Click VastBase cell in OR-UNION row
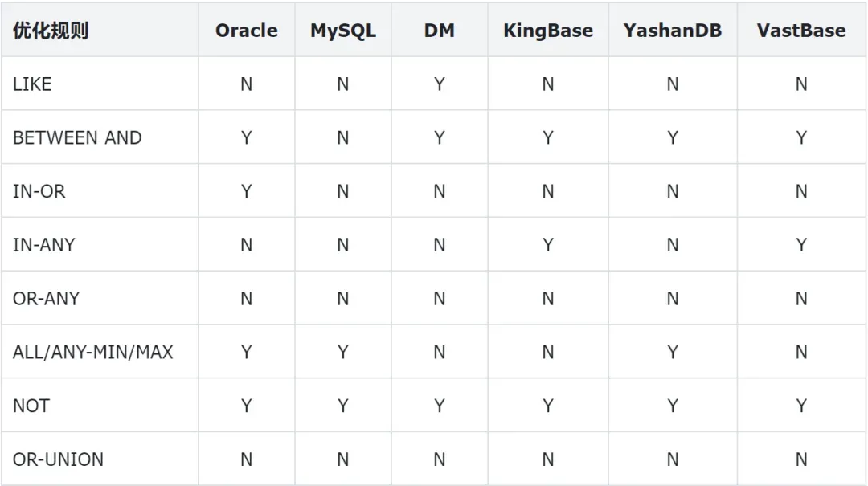Image resolution: width=868 pixels, height=486 pixels. (x=801, y=459)
